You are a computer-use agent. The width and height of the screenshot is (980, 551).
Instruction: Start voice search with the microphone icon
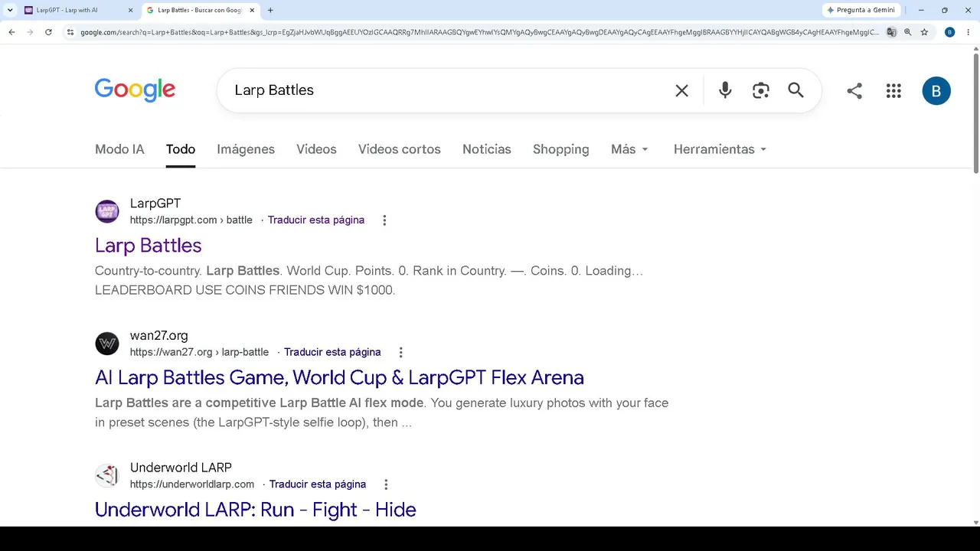pos(725,90)
